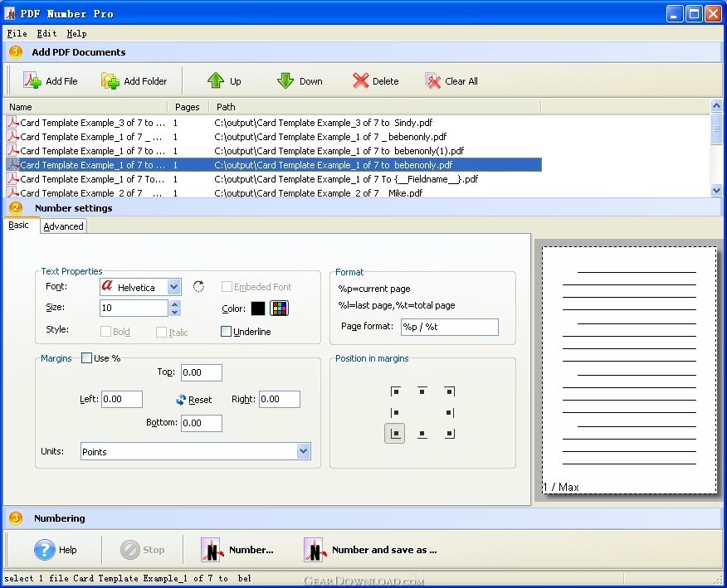Click file list scrollbar down arrow

[x=716, y=190]
